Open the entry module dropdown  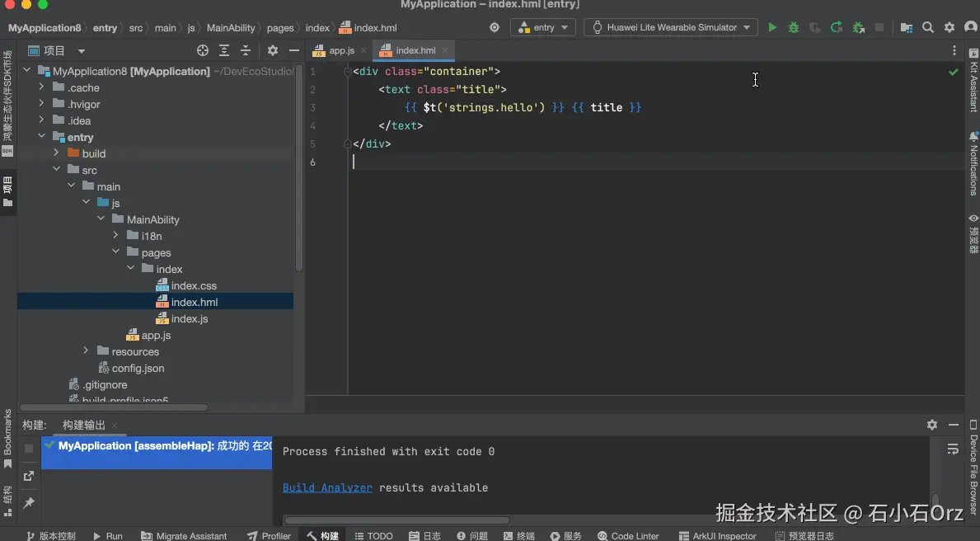(x=544, y=27)
